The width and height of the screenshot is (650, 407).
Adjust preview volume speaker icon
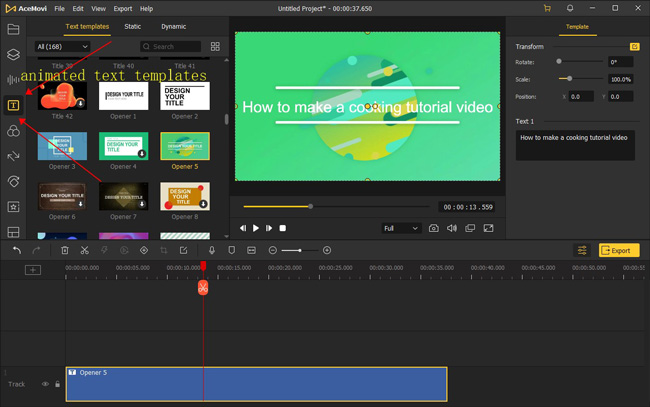pyautogui.click(x=451, y=228)
